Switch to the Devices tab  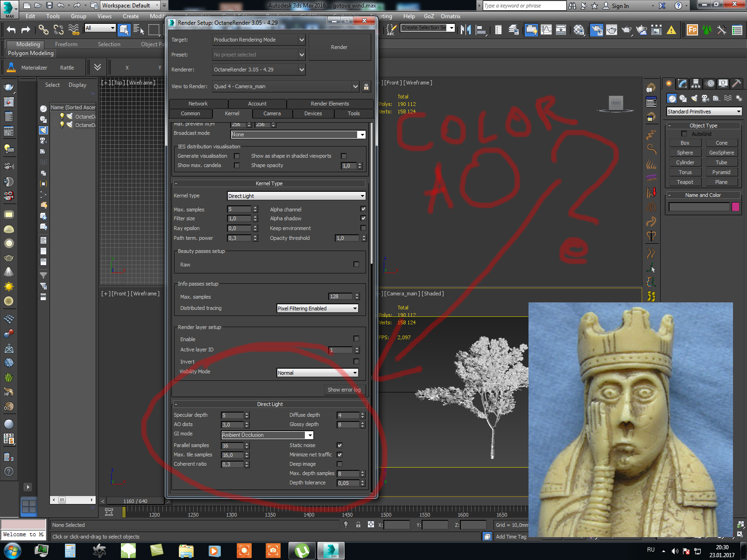tap(313, 113)
